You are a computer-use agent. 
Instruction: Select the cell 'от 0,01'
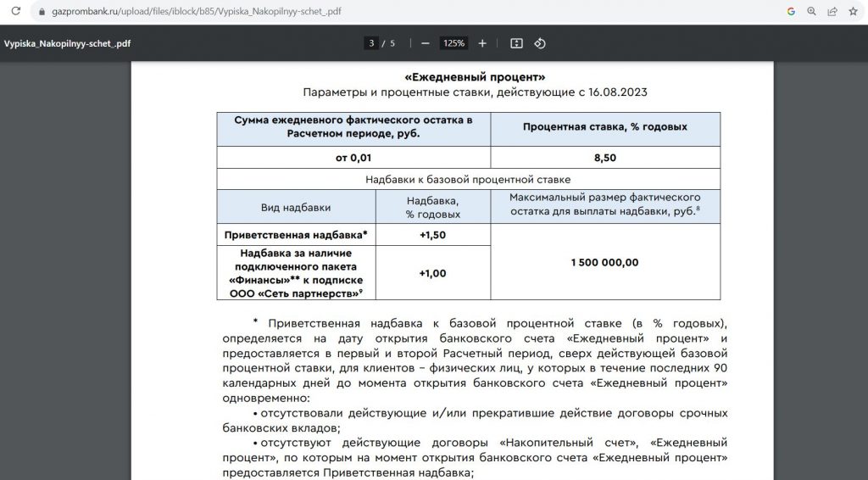pyautogui.click(x=353, y=158)
